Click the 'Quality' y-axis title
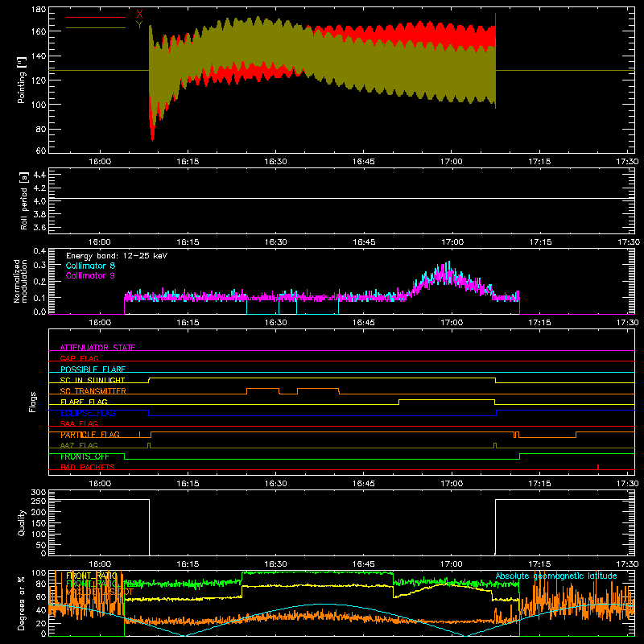Image resolution: width=644 pixels, height=644 pixels. click(x=22, y=522)
